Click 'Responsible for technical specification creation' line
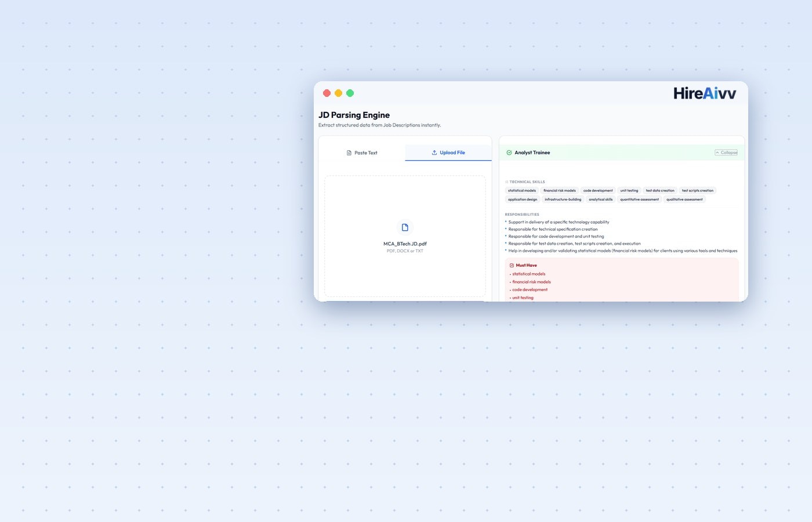The image size is (812, 522). [553, 229]
